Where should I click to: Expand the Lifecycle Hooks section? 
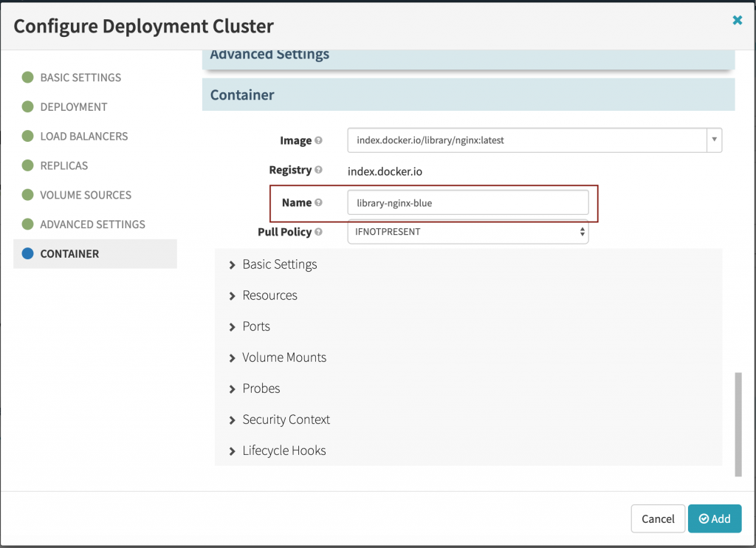283,451
